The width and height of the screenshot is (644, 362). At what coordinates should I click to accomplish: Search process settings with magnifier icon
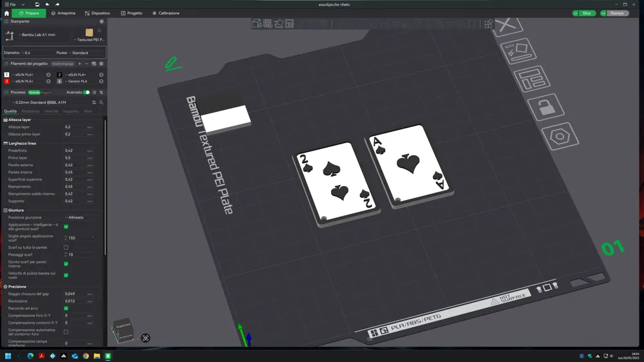[x=101, y=102]
